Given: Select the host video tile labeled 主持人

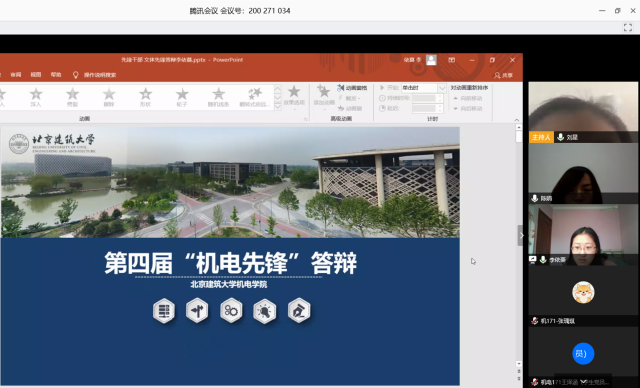Looking at the screenshot, I should coord(583,112).
